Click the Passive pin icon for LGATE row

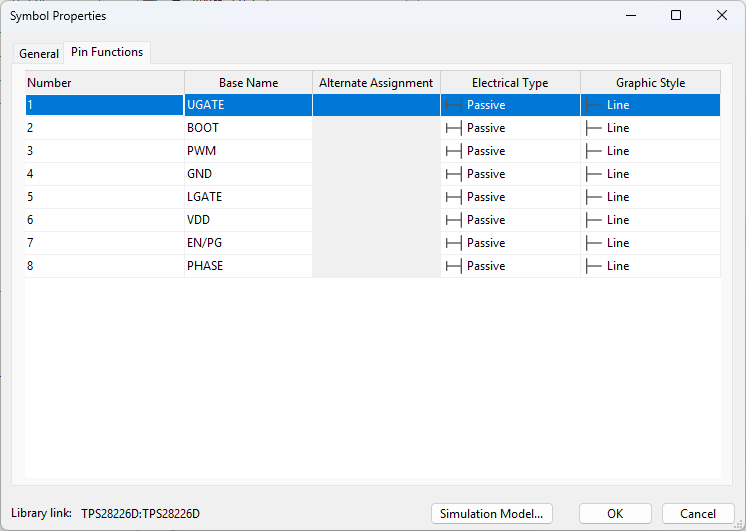[453, 197]
